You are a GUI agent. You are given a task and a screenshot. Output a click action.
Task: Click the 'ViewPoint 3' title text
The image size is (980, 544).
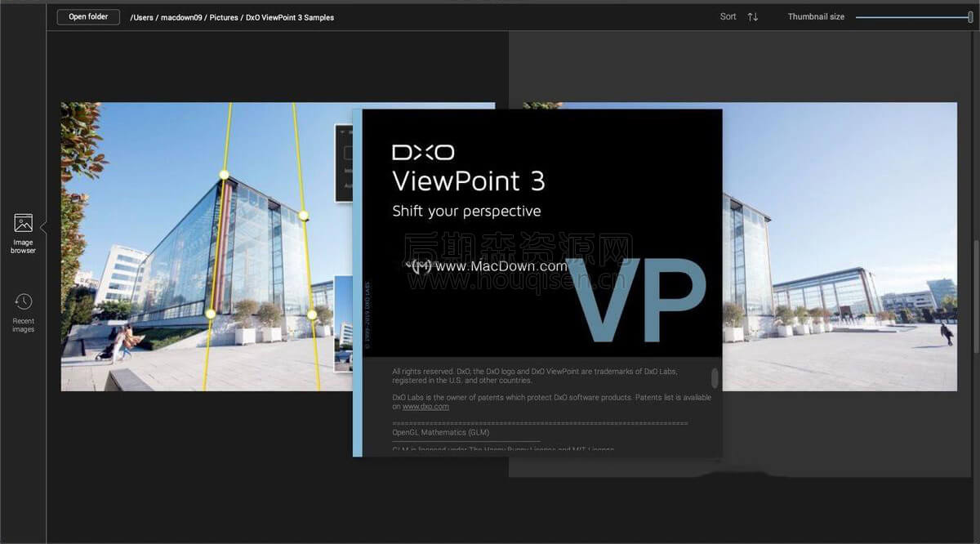[468, 180]
